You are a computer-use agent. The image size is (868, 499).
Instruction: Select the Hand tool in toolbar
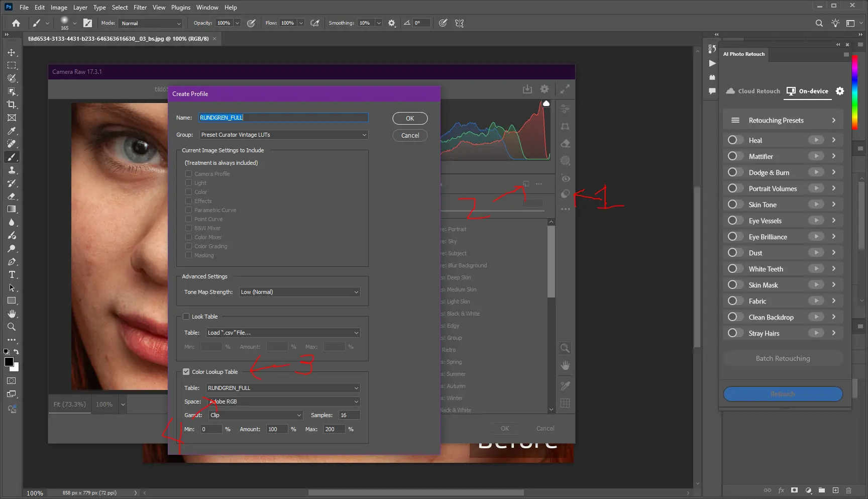12,314
